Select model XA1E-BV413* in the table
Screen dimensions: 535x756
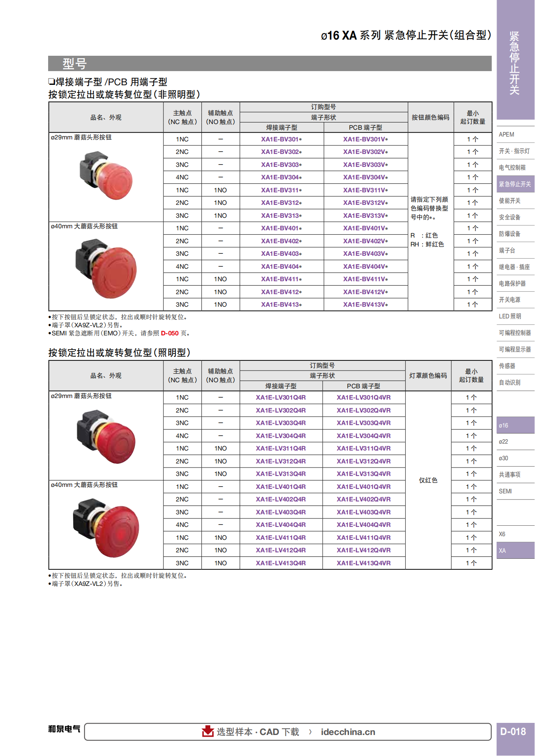281,305
